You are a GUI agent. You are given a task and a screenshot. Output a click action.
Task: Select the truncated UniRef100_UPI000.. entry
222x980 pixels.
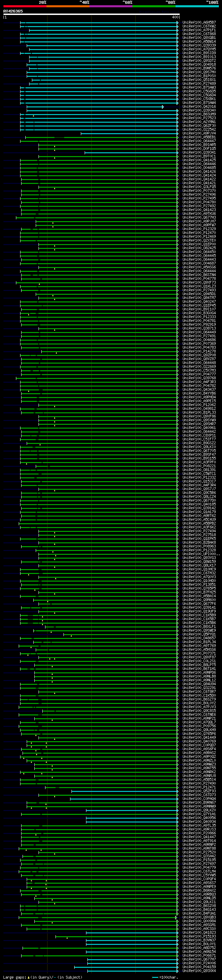[201, 554]
